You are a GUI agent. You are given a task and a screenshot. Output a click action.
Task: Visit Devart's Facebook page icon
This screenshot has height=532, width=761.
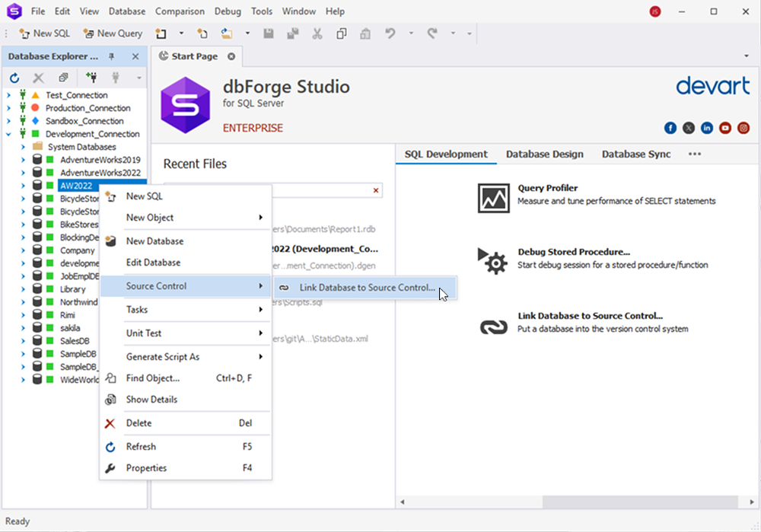670,128
